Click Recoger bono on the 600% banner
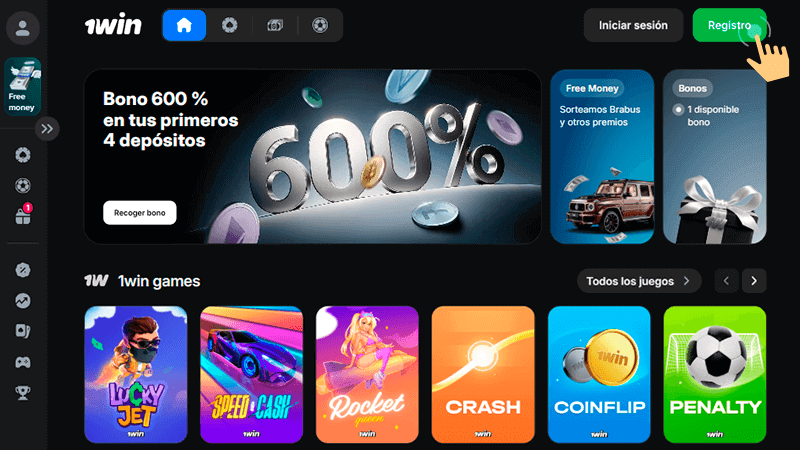 click(x=140, y=213)
